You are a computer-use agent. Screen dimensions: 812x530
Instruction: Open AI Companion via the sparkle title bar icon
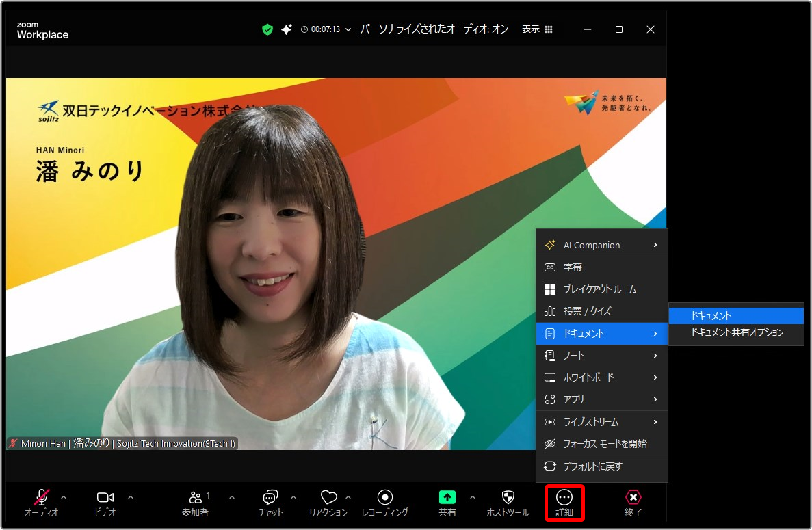click(x=287, y=29)
